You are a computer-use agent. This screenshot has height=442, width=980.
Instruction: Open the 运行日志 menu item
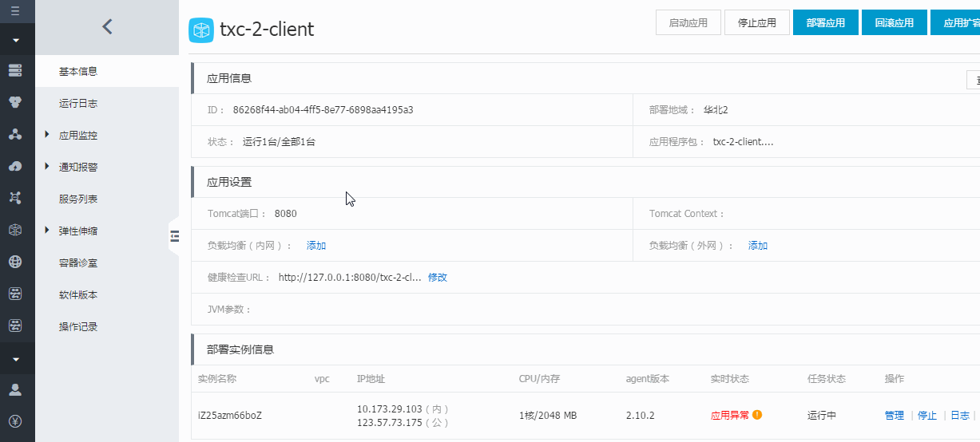(78, 104)
